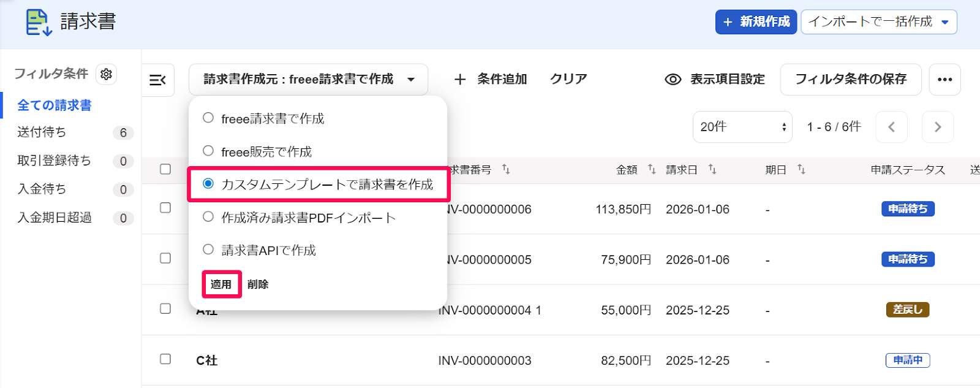Sort by 請求書番号 arrows icon

506,169
